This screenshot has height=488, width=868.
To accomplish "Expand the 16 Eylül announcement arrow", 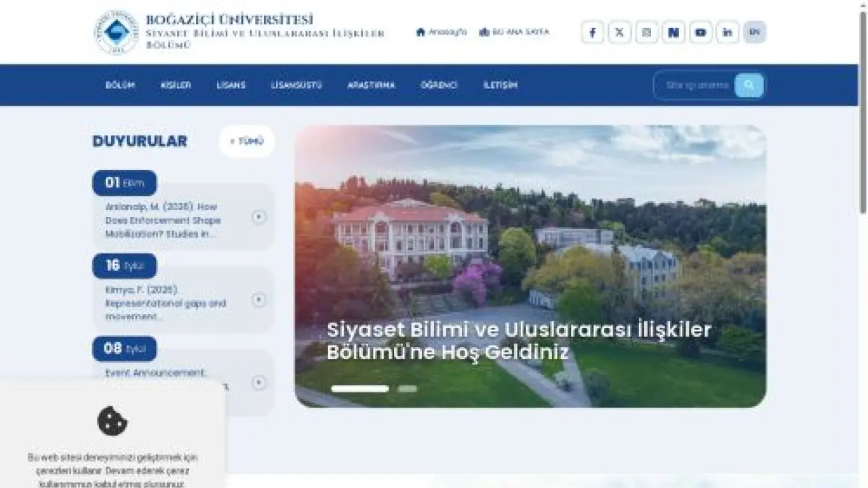I will point(258,300).
